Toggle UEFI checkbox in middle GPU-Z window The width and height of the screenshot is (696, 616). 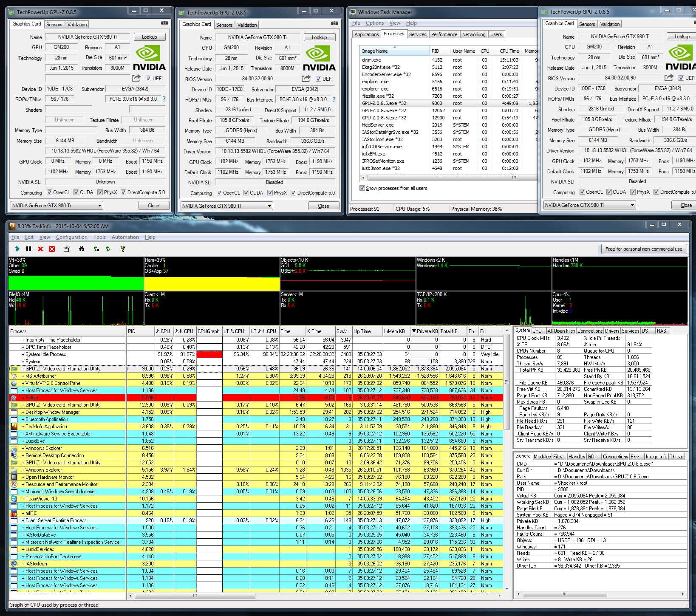click(x=318, y=79)
